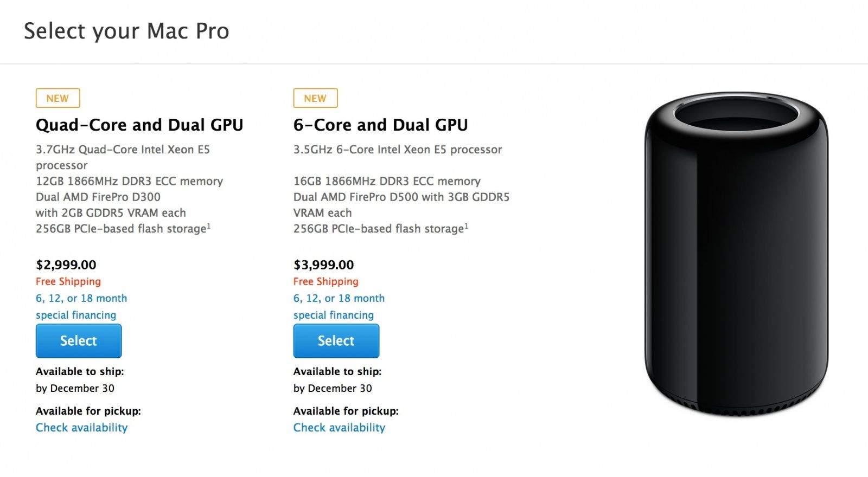Check pickup availability for Quad-Core model
Viewport: 868px width, 477px height.
click(81, 428)
